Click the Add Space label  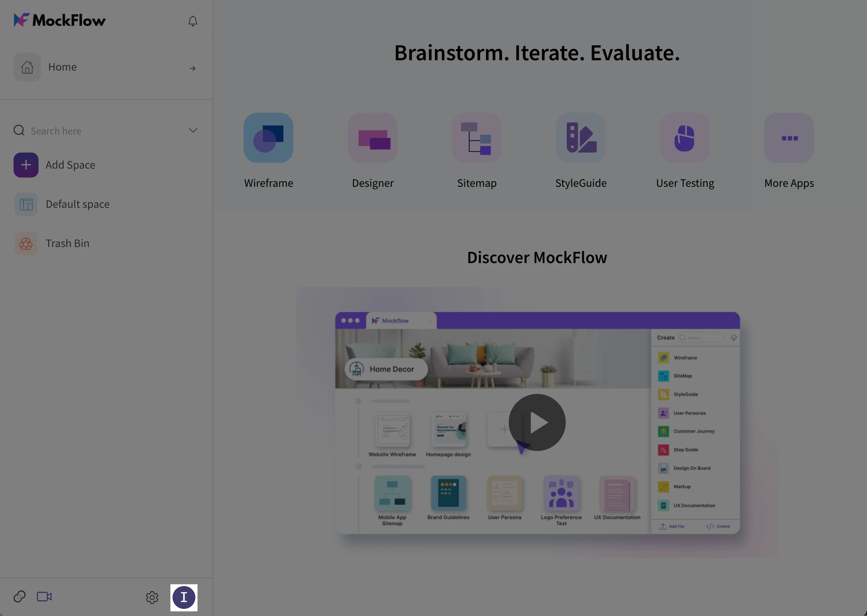pyautogui.click(x=71, y=165)
